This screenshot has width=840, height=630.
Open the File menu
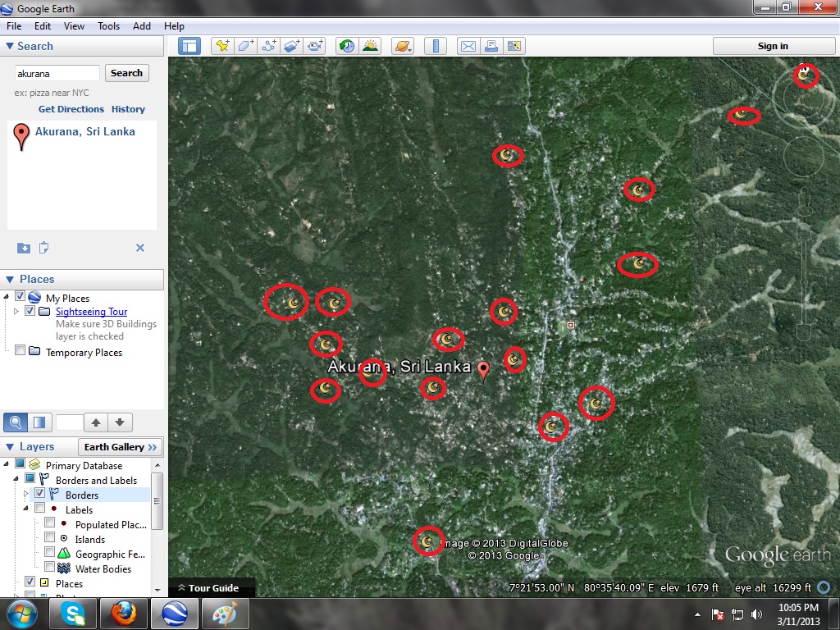[14, 26]
